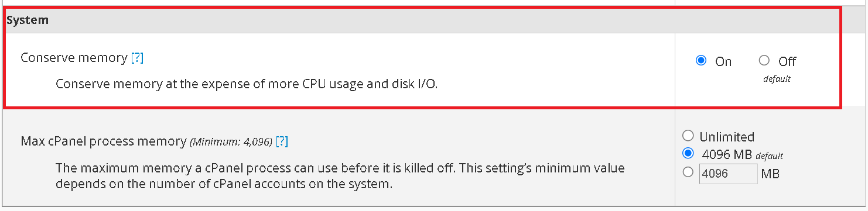This screenshot has width=868, height=211.
Task: Select the custom MB value radio button
Action: [688, 172]
